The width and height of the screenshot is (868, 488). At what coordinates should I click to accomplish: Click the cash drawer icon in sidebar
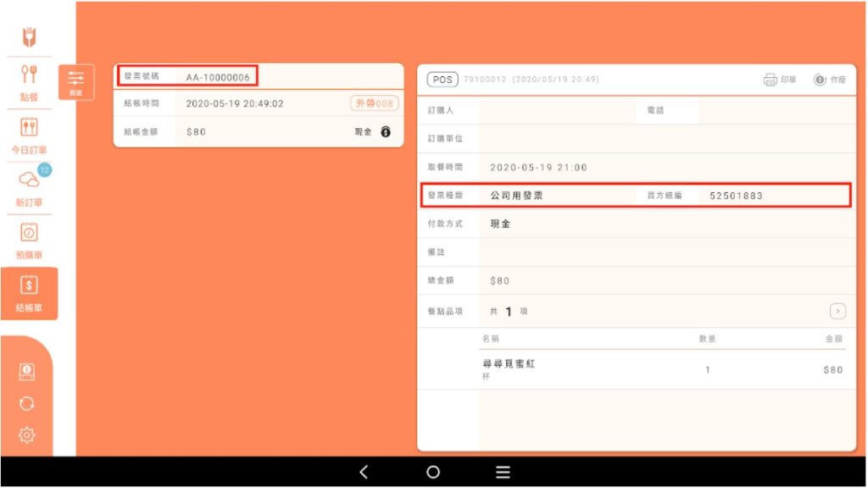tap(27, 372)
